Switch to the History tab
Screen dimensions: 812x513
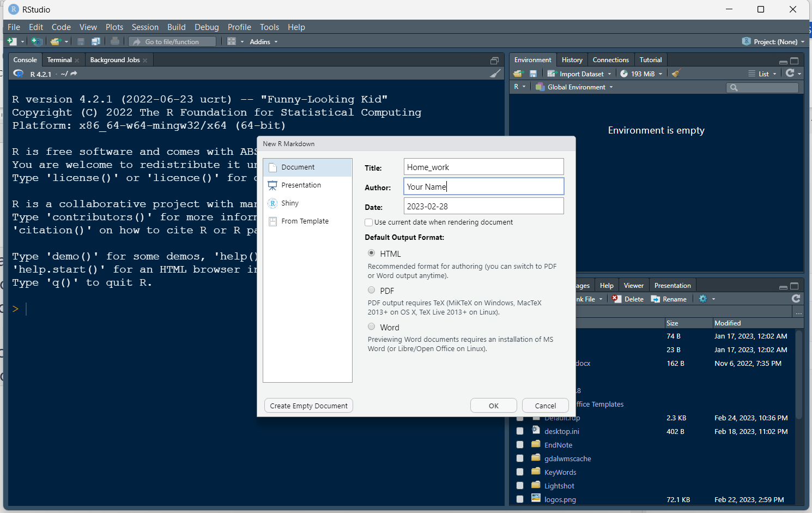(x=572, y=60)
